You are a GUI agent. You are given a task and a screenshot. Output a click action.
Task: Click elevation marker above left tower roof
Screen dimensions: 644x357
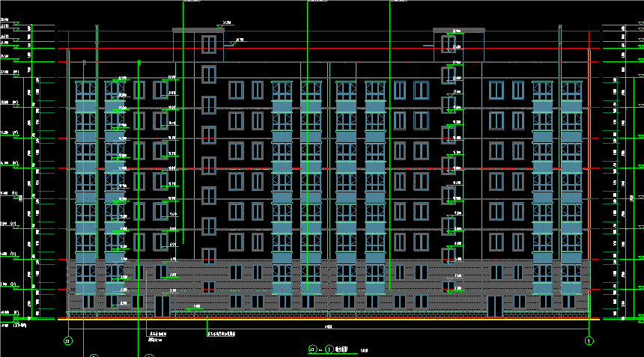[224, 24]
